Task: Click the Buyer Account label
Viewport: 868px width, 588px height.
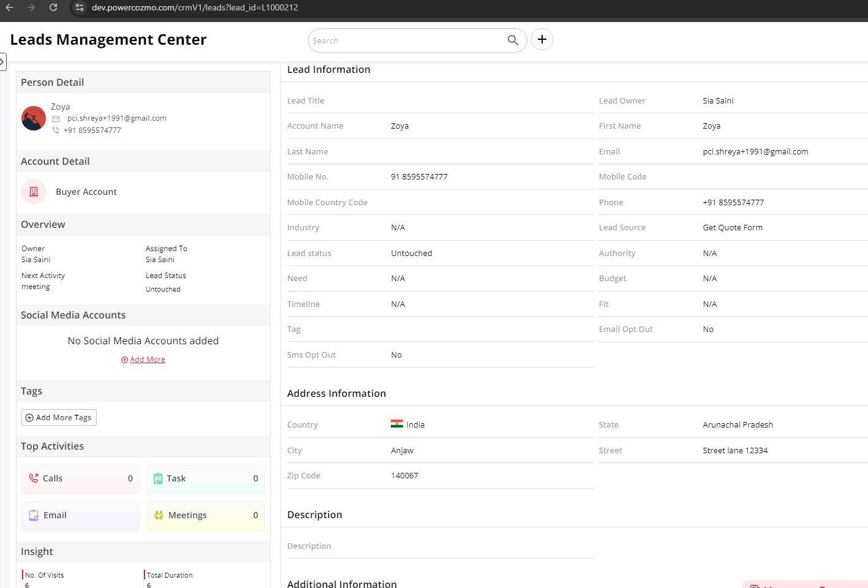Action: tap(86, 192)
